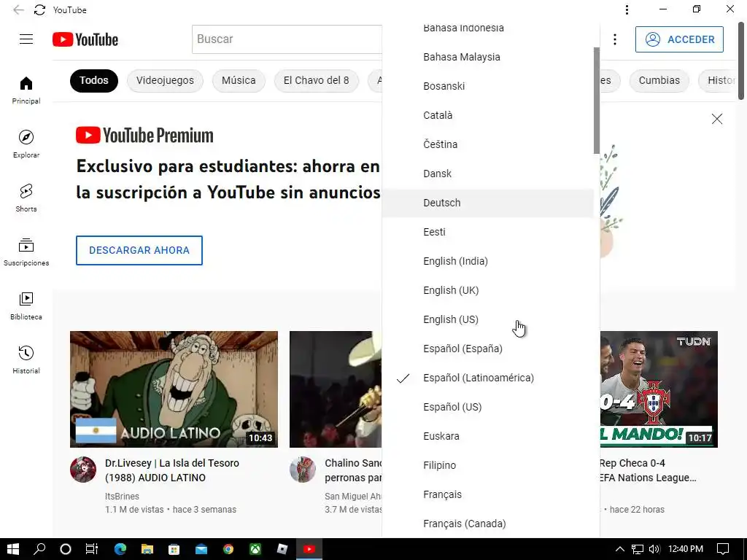Image resolution: width=747 pixels, height=560 pixels.
Task: Select Cumbias filter chip
Action: coord(659,80)
